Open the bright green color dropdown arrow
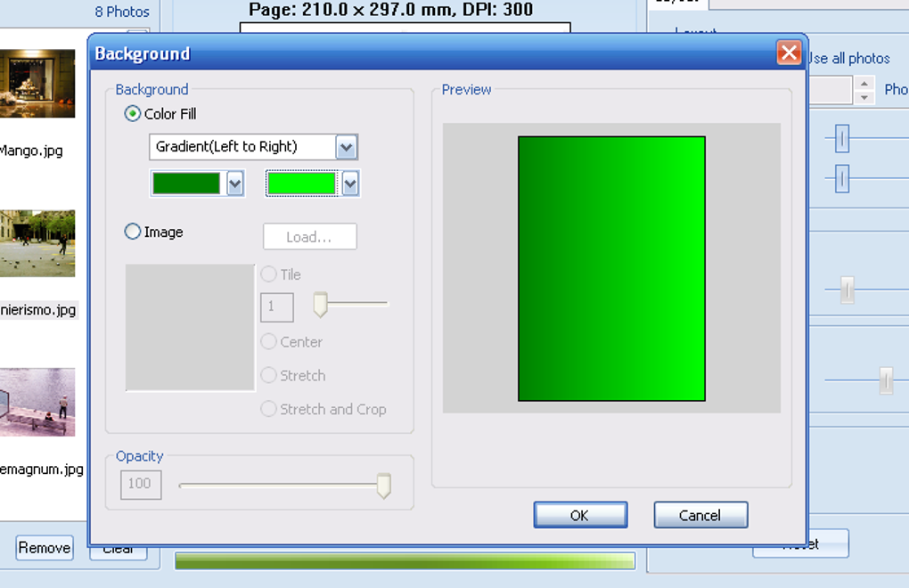 click(350, 184)
